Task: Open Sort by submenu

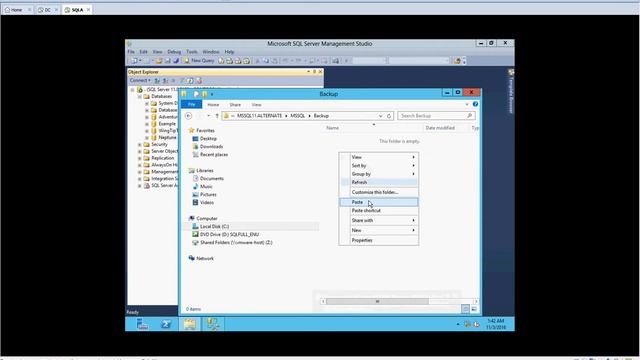Action: coord(378,165)
